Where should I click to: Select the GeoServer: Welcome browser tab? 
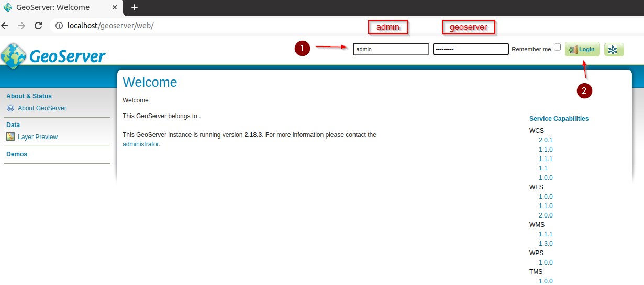click(62, 8)
